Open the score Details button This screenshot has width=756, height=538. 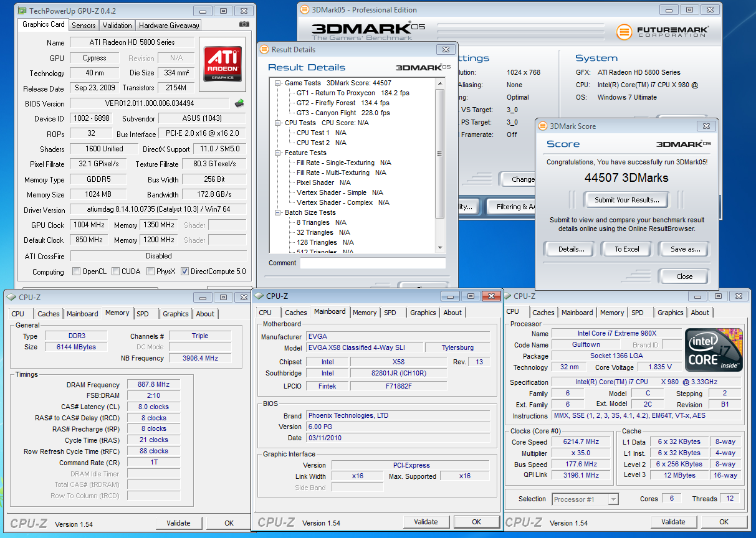[571, 249]
